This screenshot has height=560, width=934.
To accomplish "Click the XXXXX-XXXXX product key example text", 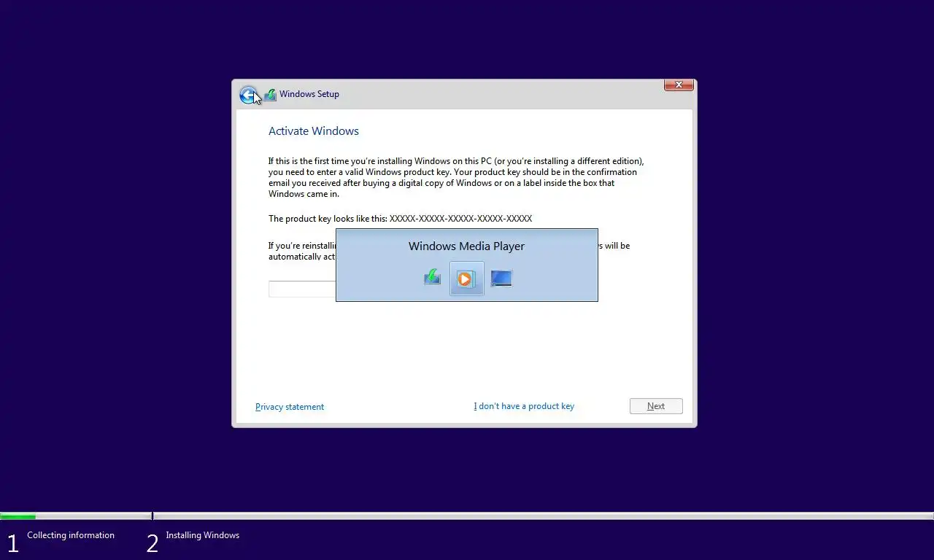I will (x=460, y=219).
